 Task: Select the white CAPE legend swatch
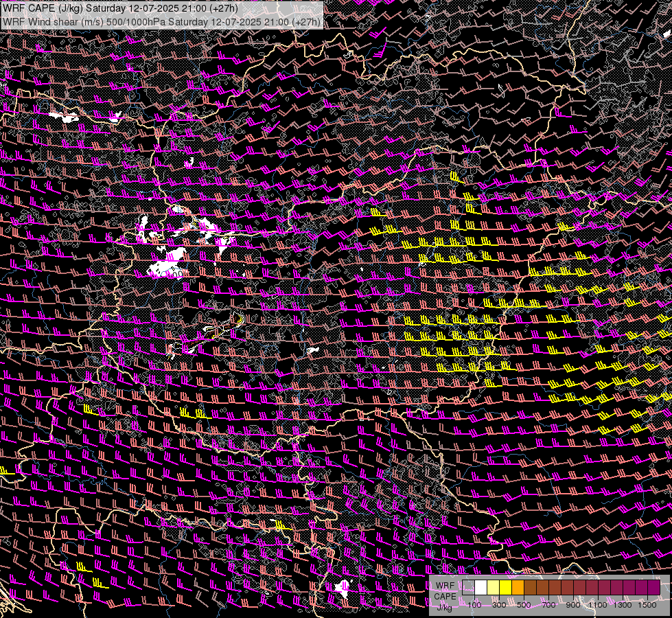481,587
